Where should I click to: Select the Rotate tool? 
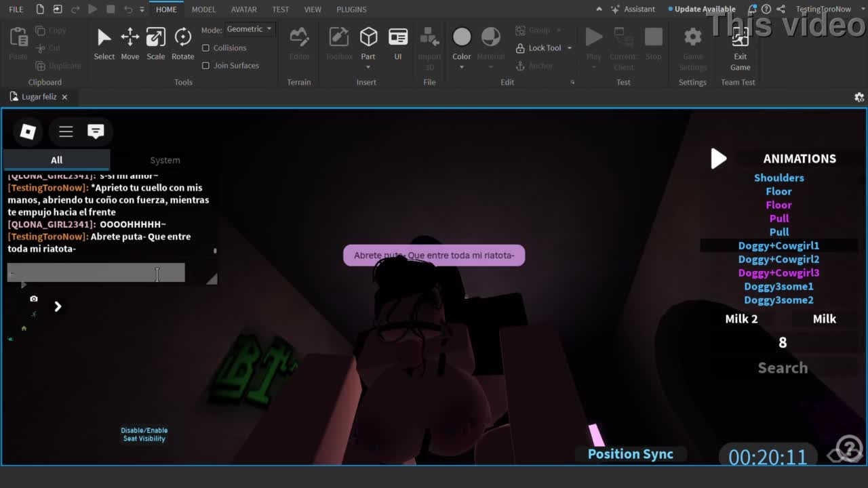pos(182,37)
